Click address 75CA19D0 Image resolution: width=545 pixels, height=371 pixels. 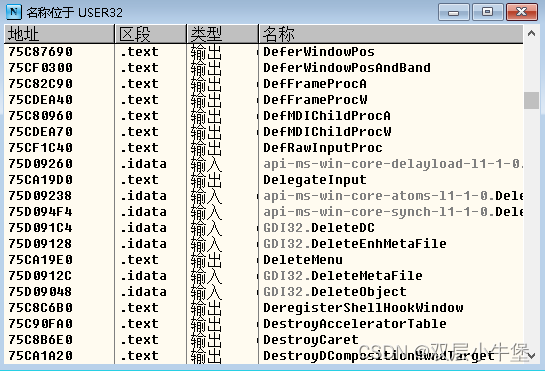41,180
